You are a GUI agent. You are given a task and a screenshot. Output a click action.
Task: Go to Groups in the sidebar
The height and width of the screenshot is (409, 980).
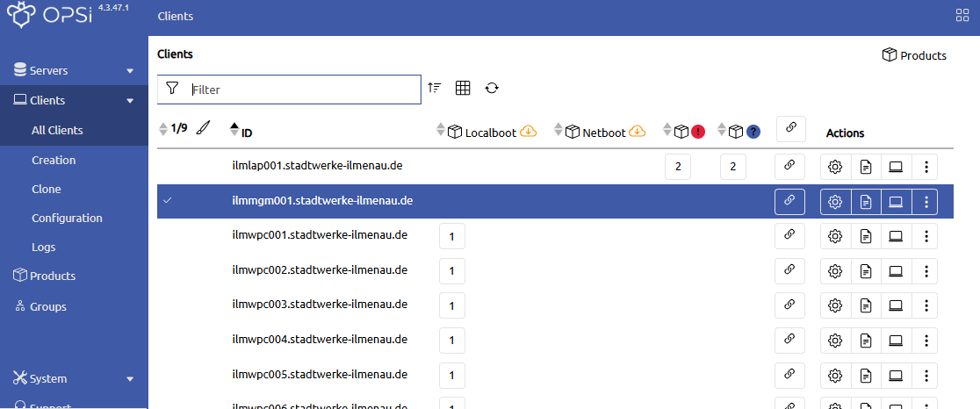(x=47, y=307)
